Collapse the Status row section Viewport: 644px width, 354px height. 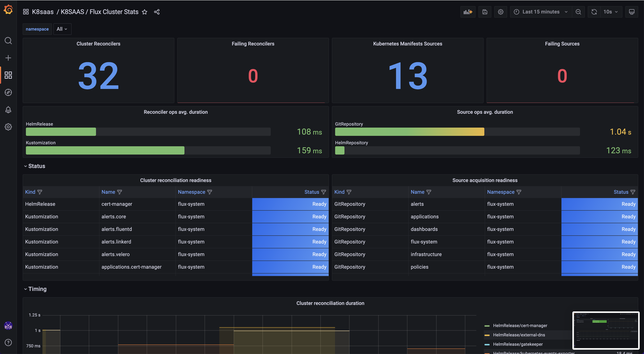click(35, 166)
